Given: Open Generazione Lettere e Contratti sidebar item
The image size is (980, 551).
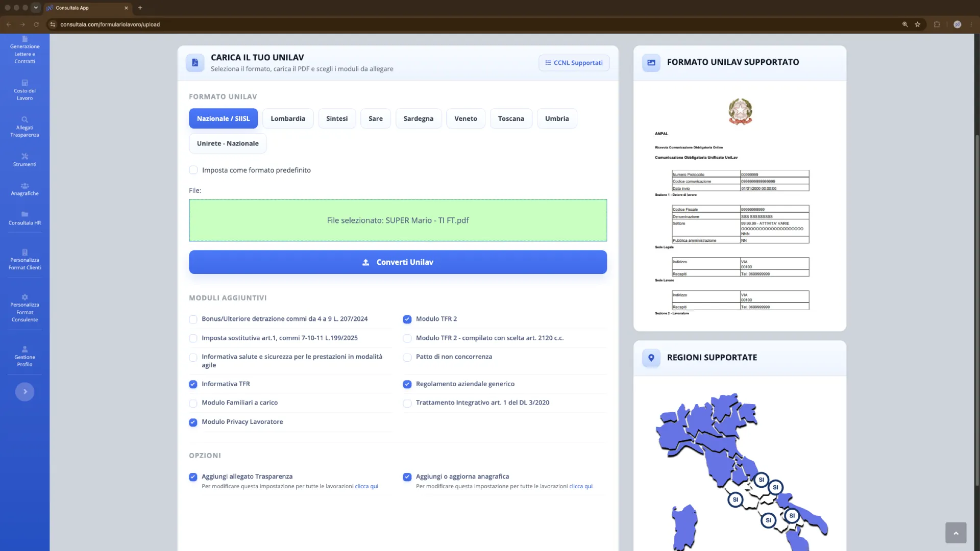Looking at the screenshot, I should pos(24,50).
